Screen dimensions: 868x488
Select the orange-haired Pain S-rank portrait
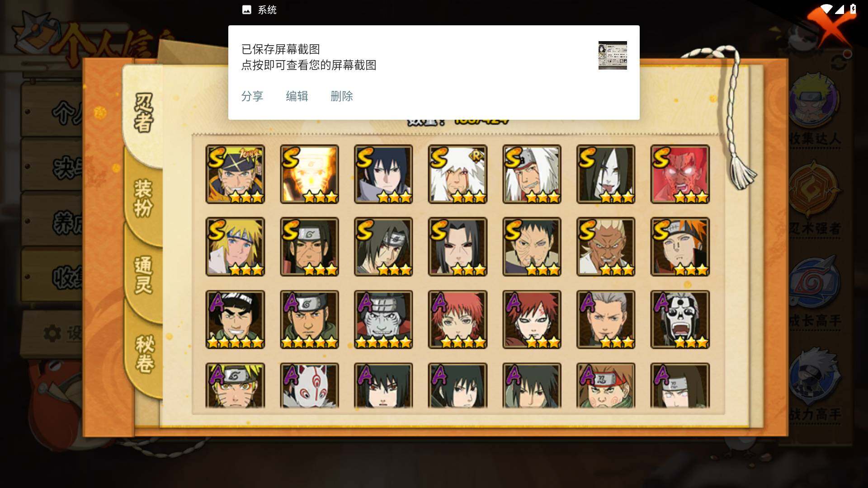(x=680, y=247)
